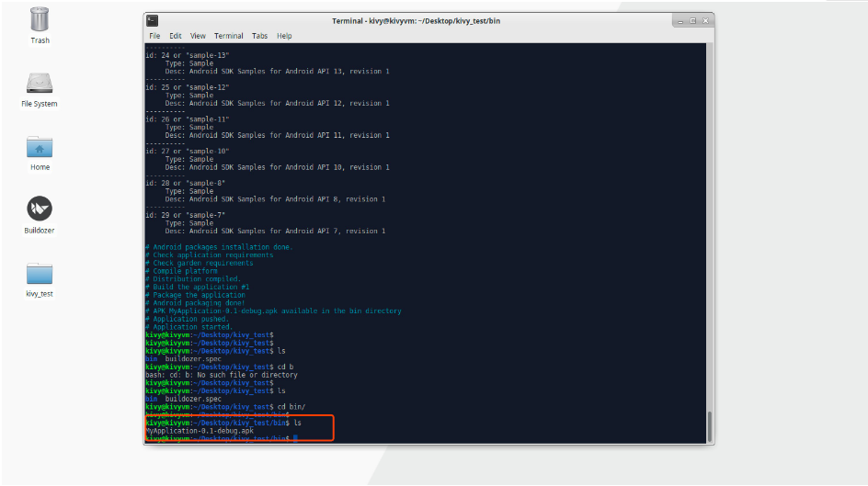The height and width of the screenshot is (486, 868).
Task: Click '# Check garden requirements' line
Action: pyautogui.click(x=200, y=263)
